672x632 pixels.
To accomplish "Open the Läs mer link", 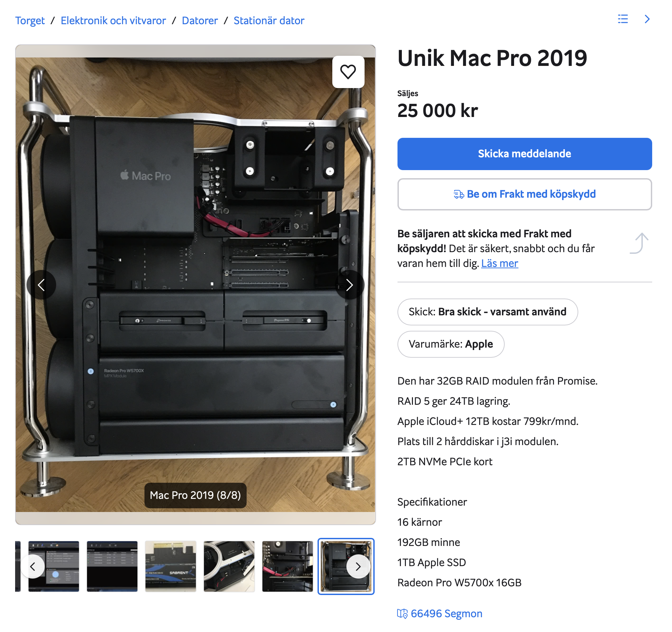I will tap(499, 264).
